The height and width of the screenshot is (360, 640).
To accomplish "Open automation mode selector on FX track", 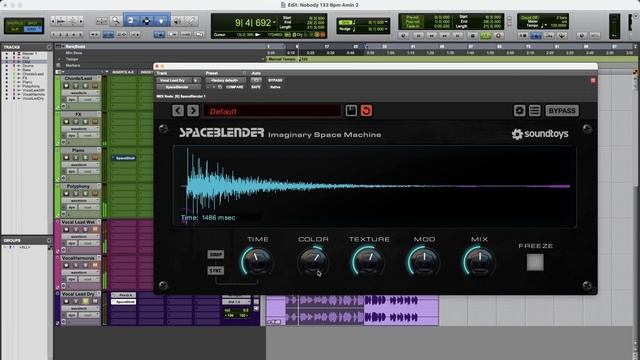I will pos(88,136).
